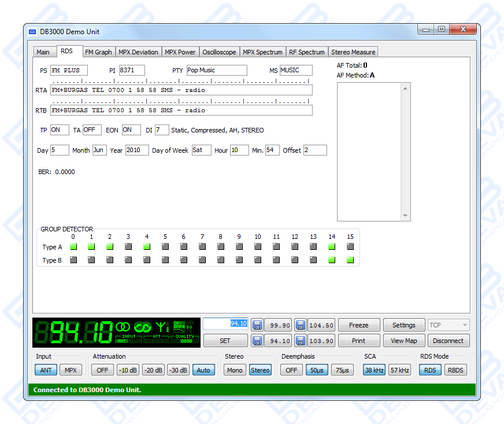Click the save icon beside preset 94.10
Image resolution: width=504 pixels, height=424 pixels.
tap(257, 341)
